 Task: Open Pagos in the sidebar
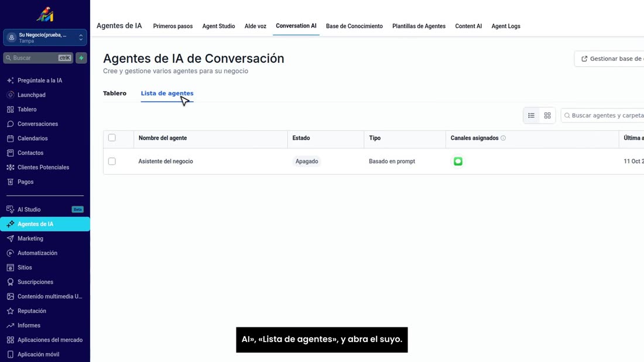coord(25,182)
